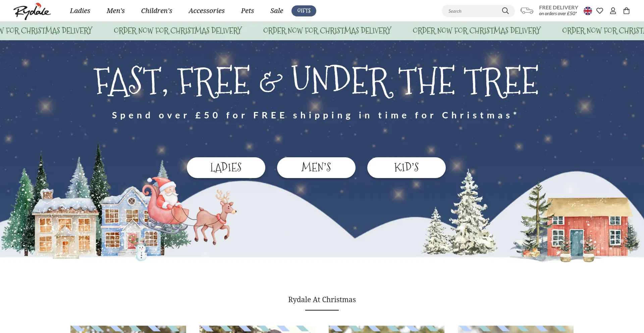
Task: Click the Rydale logo
Action: point(32,11)
